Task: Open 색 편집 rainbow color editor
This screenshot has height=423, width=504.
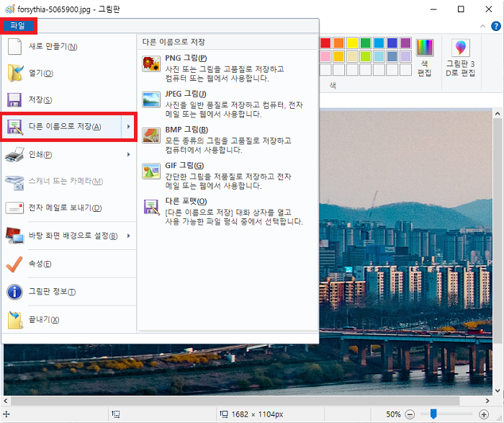Action: pos(425,58)
